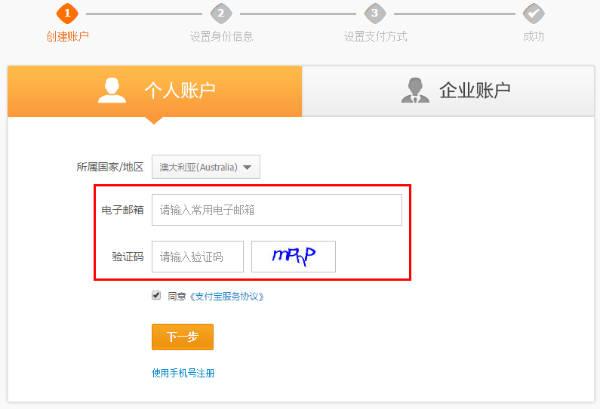Click the personal account user silhouette icon
Viewport: 600px width, 409px height.
(112, 91)
